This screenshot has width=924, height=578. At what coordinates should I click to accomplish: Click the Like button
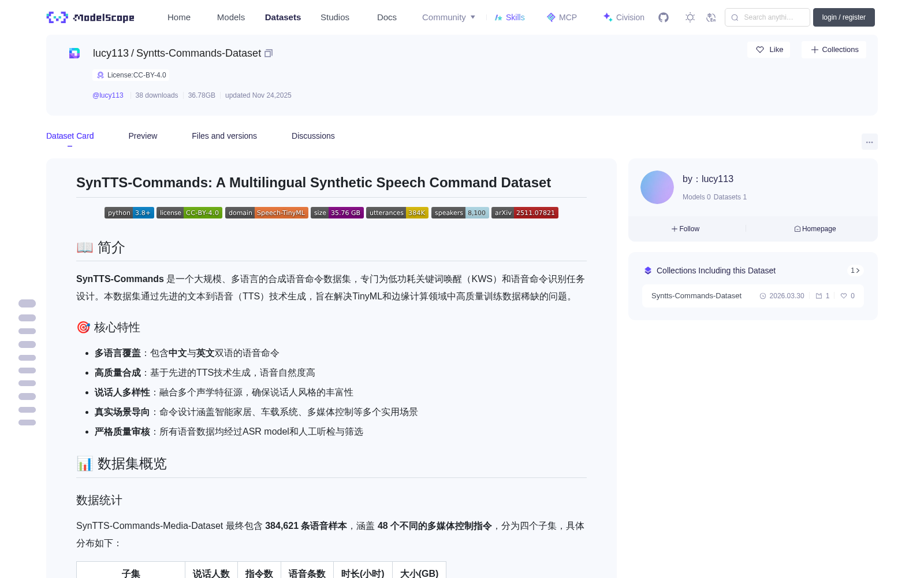[769, 50]
